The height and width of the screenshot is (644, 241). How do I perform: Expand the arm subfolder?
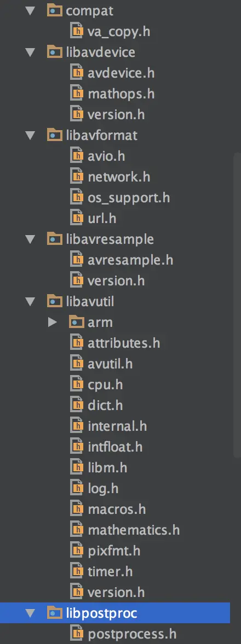click(x=52, y=322)
